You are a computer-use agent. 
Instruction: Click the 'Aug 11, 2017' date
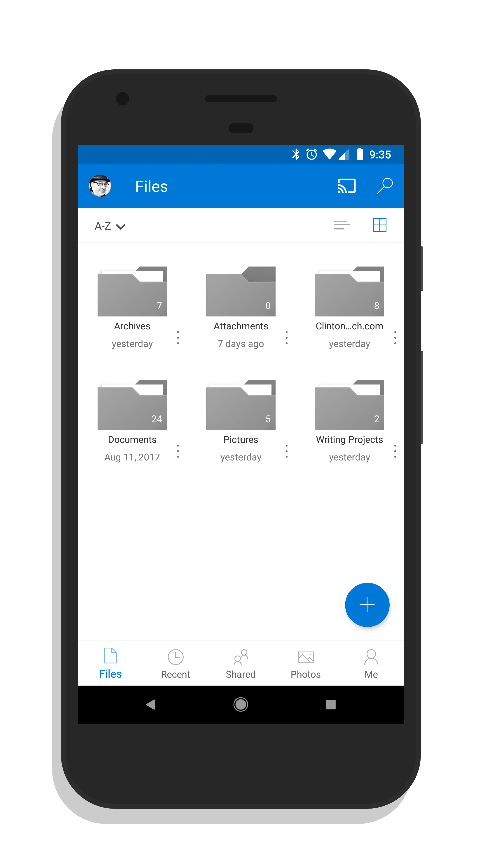coord(132,457)
